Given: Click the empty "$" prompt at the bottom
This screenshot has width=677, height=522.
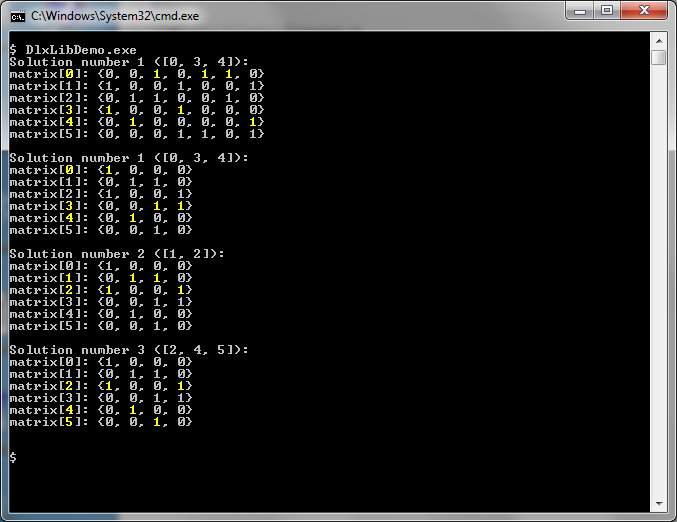Looking at the screenshot, I should click(13, 457).
